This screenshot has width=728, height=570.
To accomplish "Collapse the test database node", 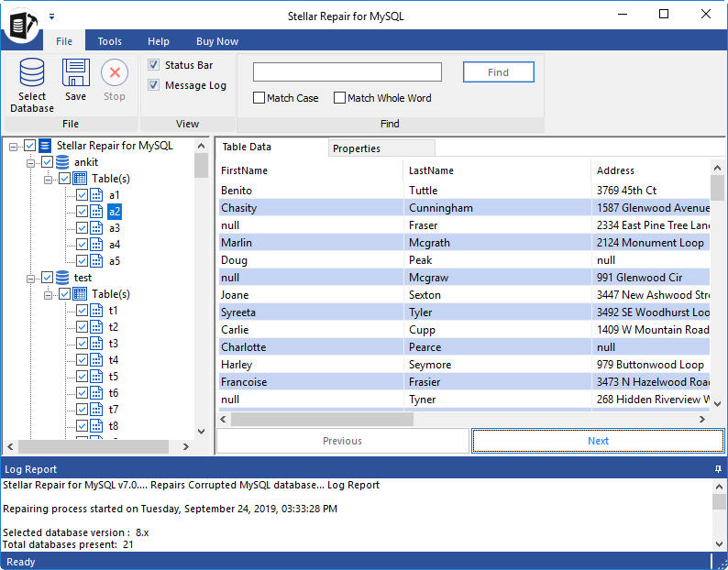I will tap(31, 278).
